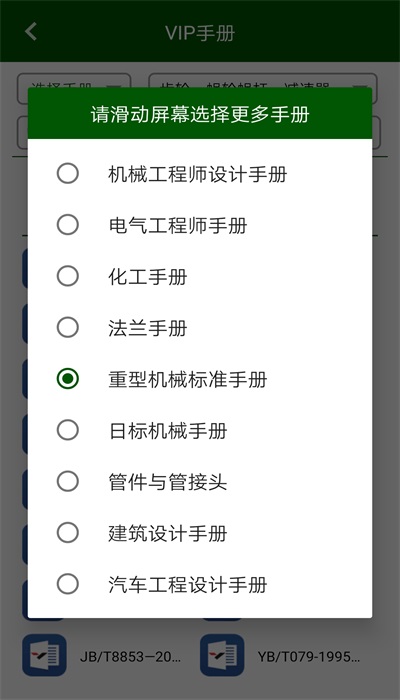This screenshot has width=400, height=700.
Task: Go back using the top arrow
Action: pos(30,32)
